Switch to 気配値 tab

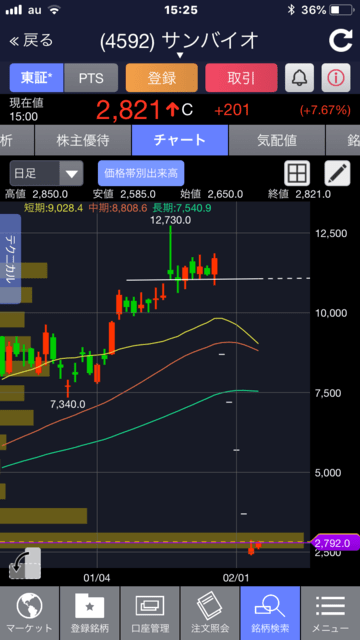pos(277,140)
